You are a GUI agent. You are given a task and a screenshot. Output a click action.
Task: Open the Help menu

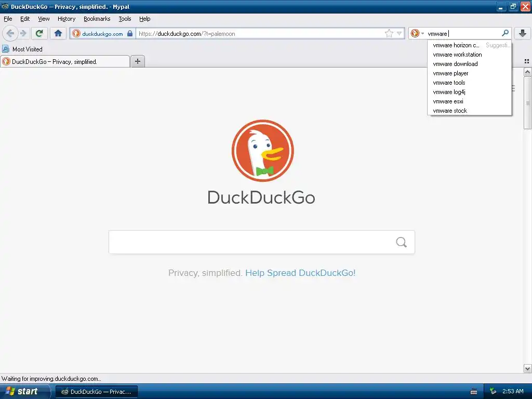[145, 19]
